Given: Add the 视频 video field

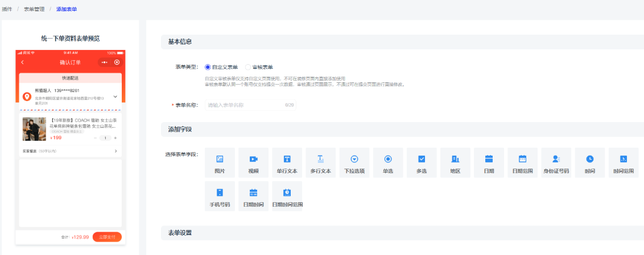Looking at the screenshot, I should point(253,162).
